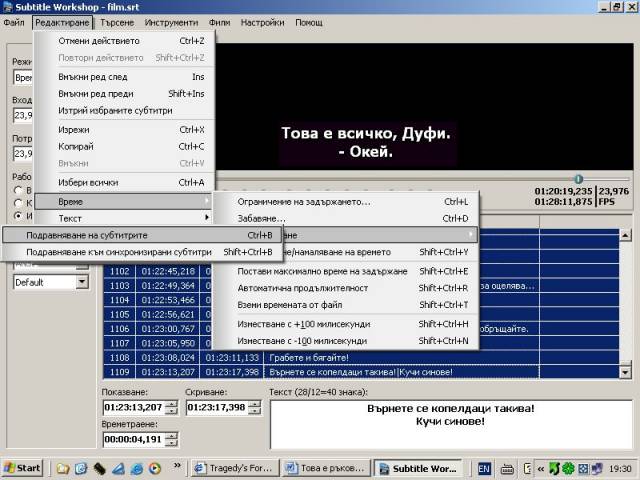Click the Subtitle Workshop taskbar button
The height and width of the screenshot is (480, 640).
[x=418, y=468]
